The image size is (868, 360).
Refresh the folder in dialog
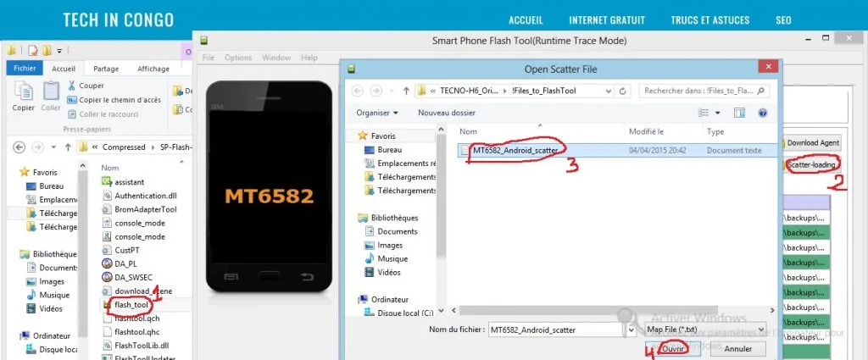click(623, 91)
